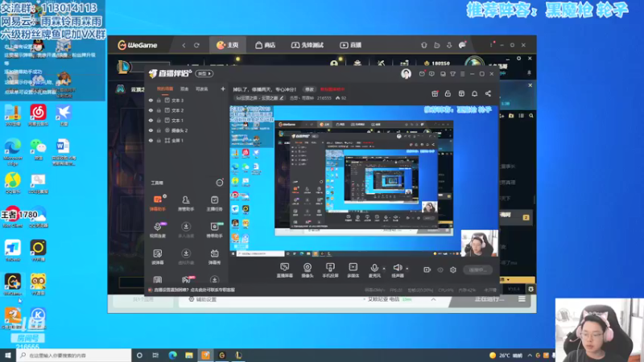Add a 多媒体 media source

point(353,270)
